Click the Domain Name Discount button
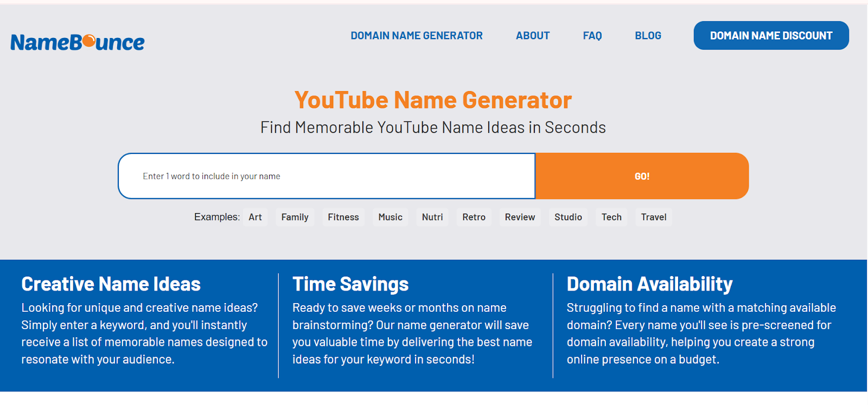868x405 pixels. pos(771,36)
